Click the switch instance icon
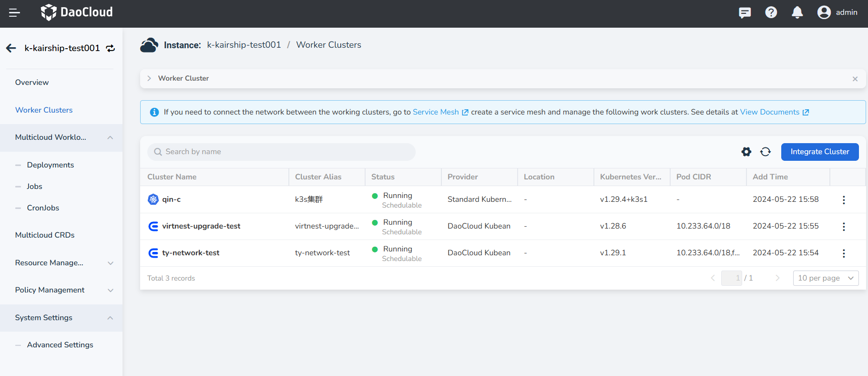 [x=111, y=48]
